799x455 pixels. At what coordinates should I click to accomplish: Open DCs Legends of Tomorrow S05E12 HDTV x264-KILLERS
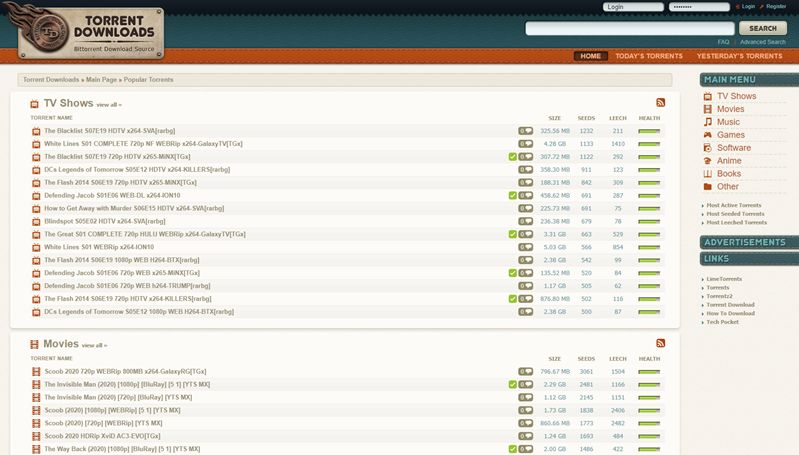pos(137,170)
